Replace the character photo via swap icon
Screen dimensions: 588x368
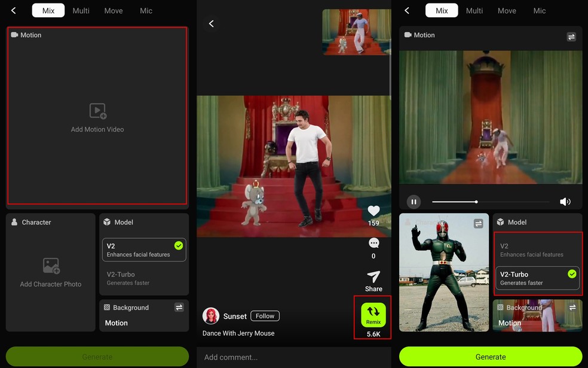click(479, 224)
